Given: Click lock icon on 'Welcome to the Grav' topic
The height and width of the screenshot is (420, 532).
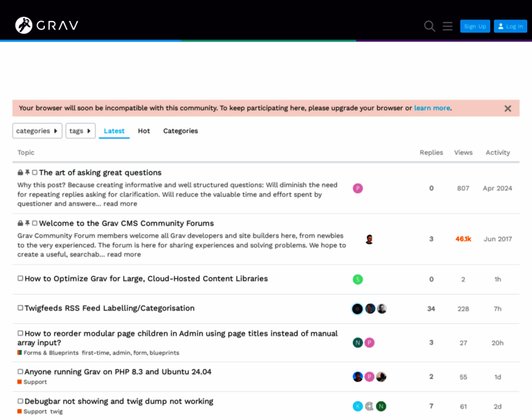Looking at the screenshot, I should pos(20,223).
